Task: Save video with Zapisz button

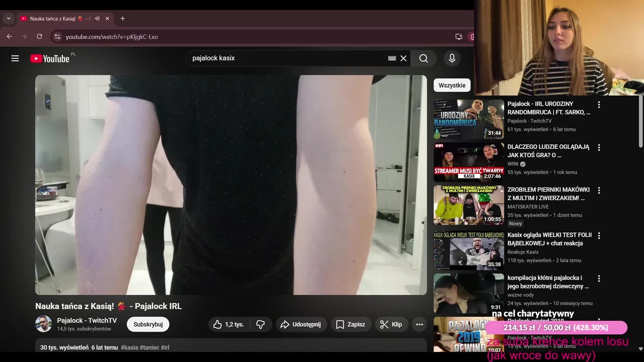Action: 351,324
